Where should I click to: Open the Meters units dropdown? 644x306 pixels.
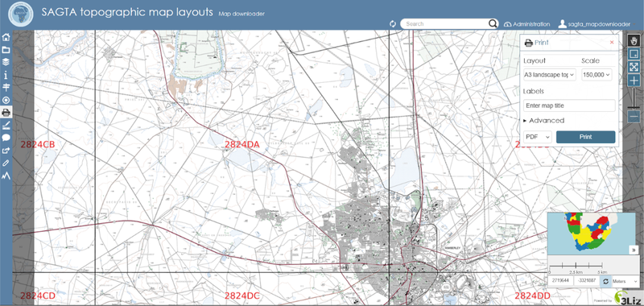(x=625, y=281)
